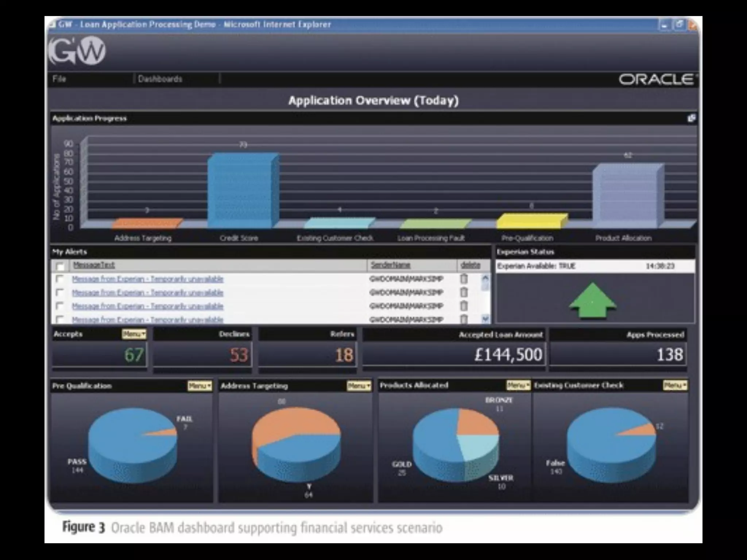The image size is (747, 560).
Task: Check the third alert message checkbox
Action: [x=59, y=306]
